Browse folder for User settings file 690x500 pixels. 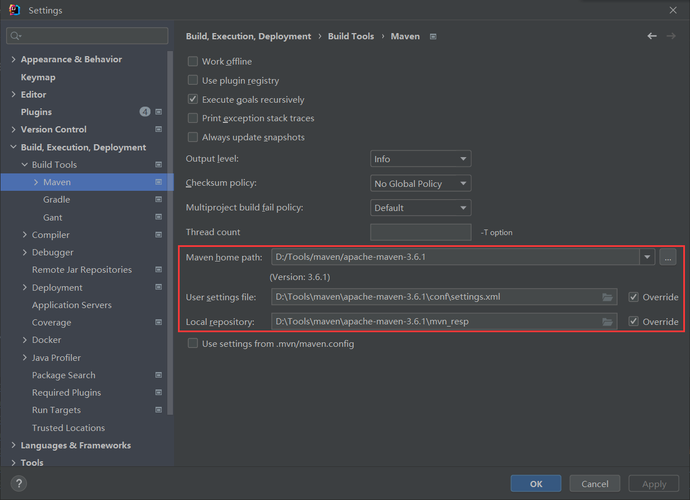pyautogui.click(x=608, y=297)
